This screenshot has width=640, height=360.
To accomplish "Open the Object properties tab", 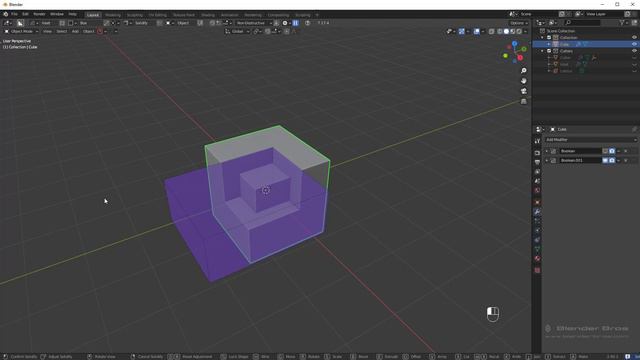I will click(537, 202).
